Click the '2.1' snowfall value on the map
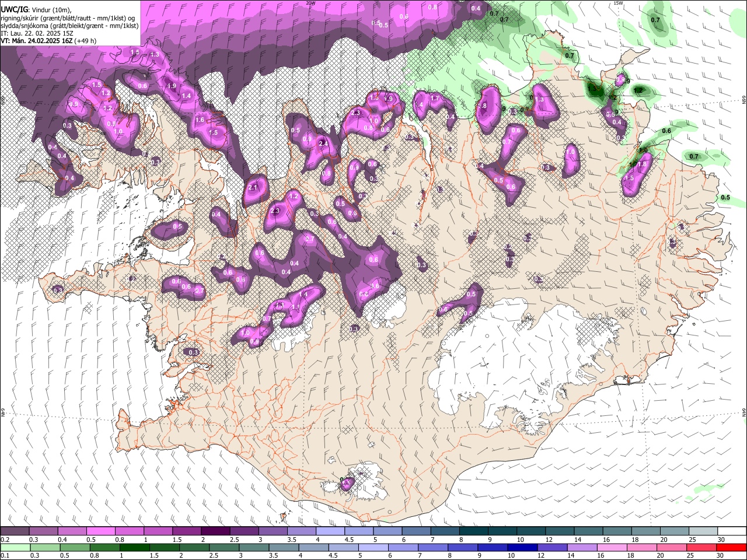 [x=253, y=188]
